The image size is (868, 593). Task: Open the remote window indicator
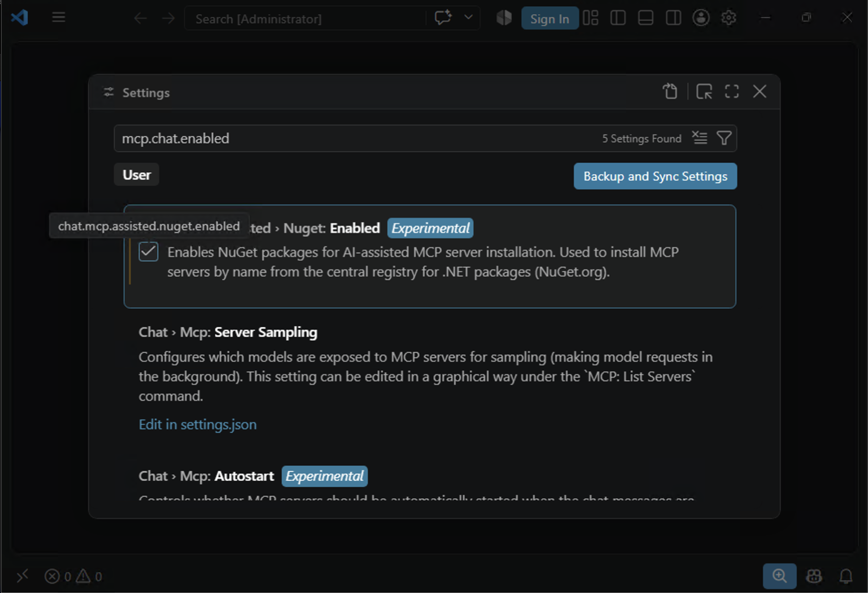[23, 576]
